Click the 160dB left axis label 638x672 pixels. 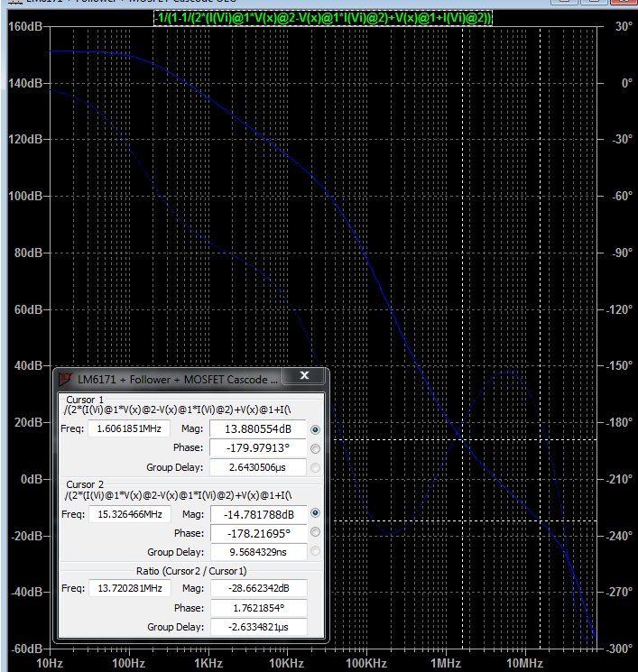pyautogui.click(x=25, y=26)
